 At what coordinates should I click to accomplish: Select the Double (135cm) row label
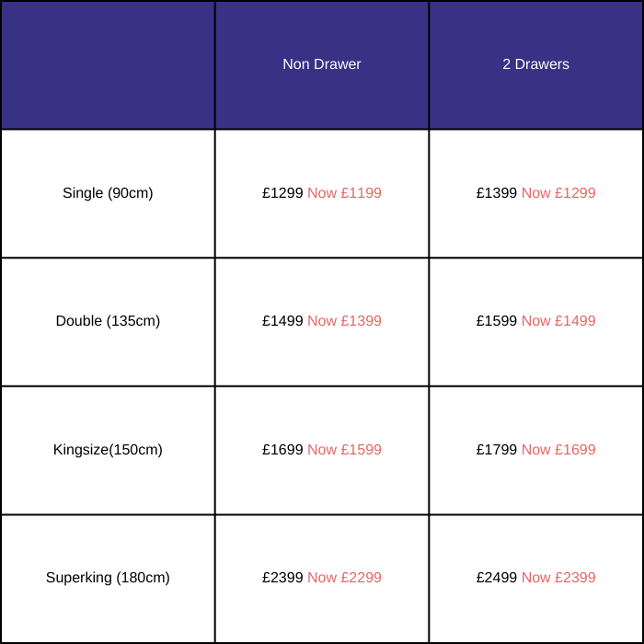click(x=108, y=321)
